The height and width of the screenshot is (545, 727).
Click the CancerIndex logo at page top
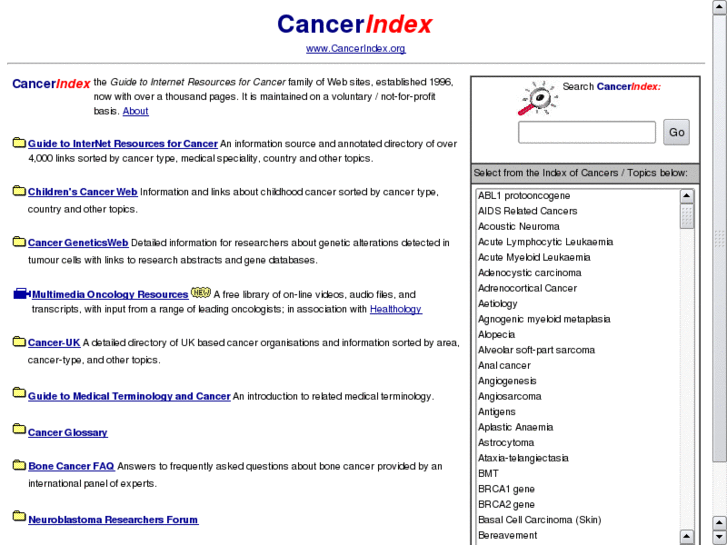pyautogui.click(x=355, y=24)
